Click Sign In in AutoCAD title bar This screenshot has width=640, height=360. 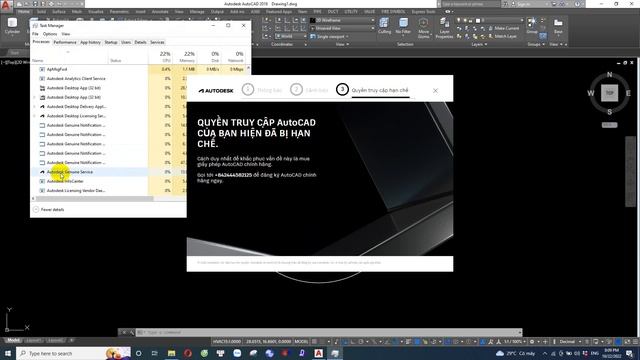tap(524, 4)
